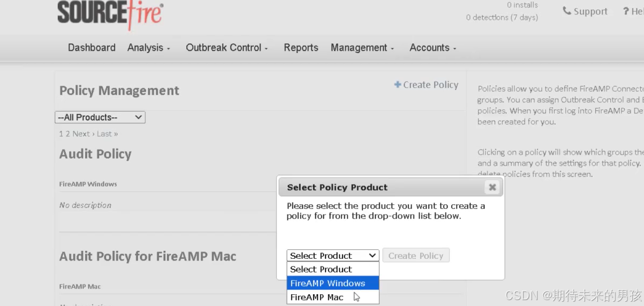Click the Select Policy Product dialog title
Image resolution: width=644 pixels, height=306 pixels.
(337, 187)
